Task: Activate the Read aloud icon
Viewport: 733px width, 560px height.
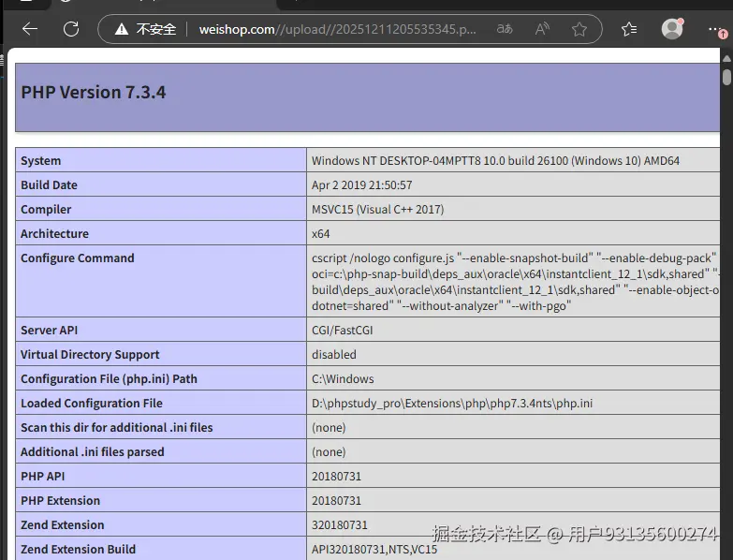Action: point(542,29)
